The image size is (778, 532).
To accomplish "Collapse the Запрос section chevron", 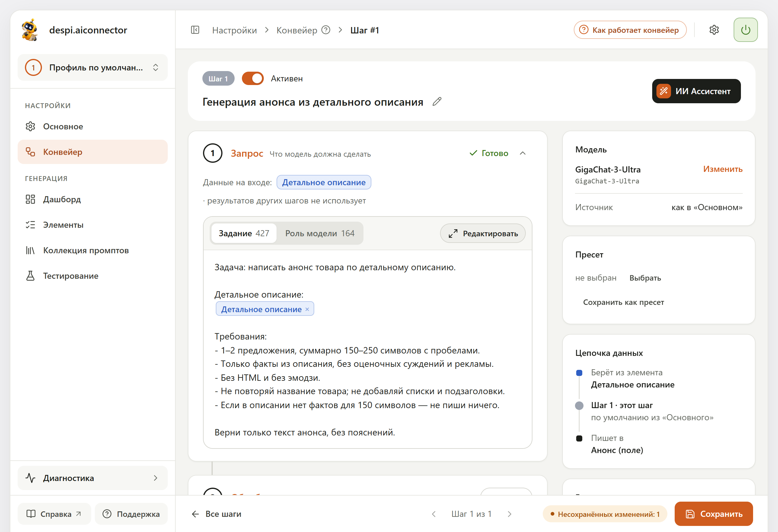I will tap(523, 153).
